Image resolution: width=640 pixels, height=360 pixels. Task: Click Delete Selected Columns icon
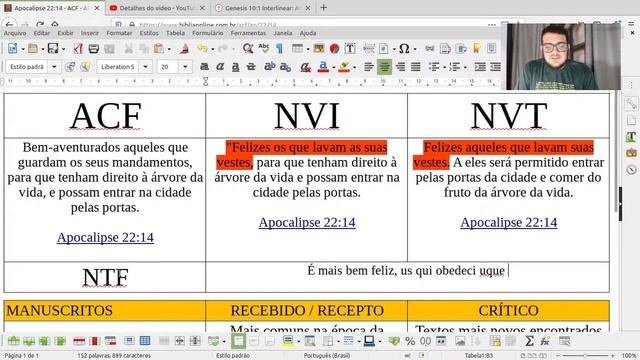pyautogui.click(x=94, y=340)
